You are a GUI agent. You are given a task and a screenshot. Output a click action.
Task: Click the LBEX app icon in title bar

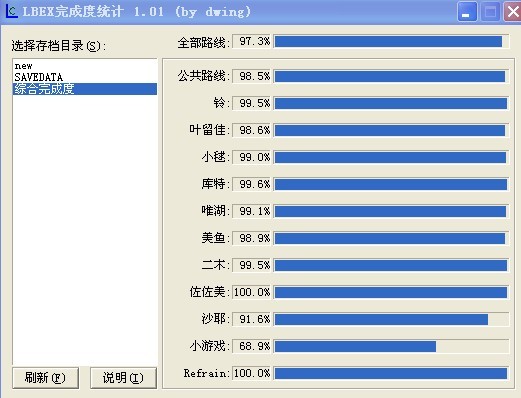pos(11,11)
